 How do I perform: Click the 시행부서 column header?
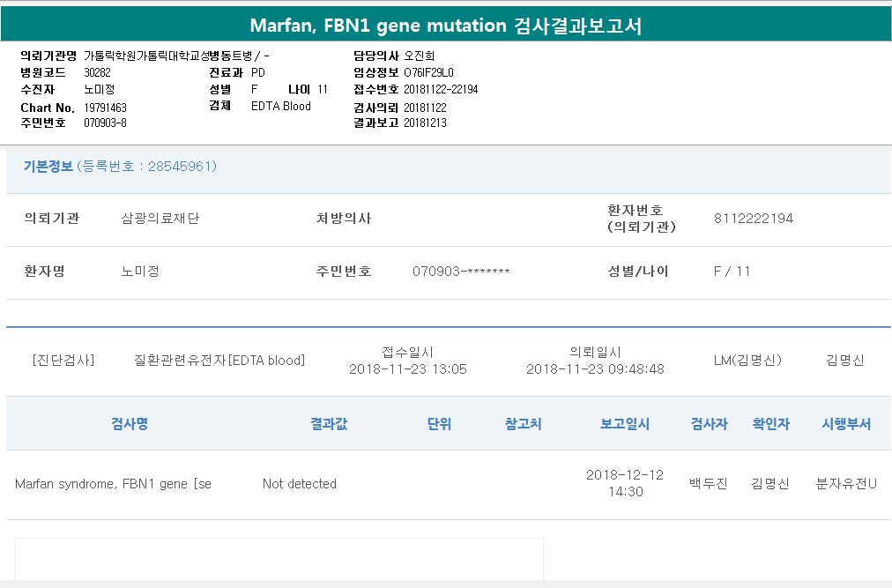tap(846, 424)
